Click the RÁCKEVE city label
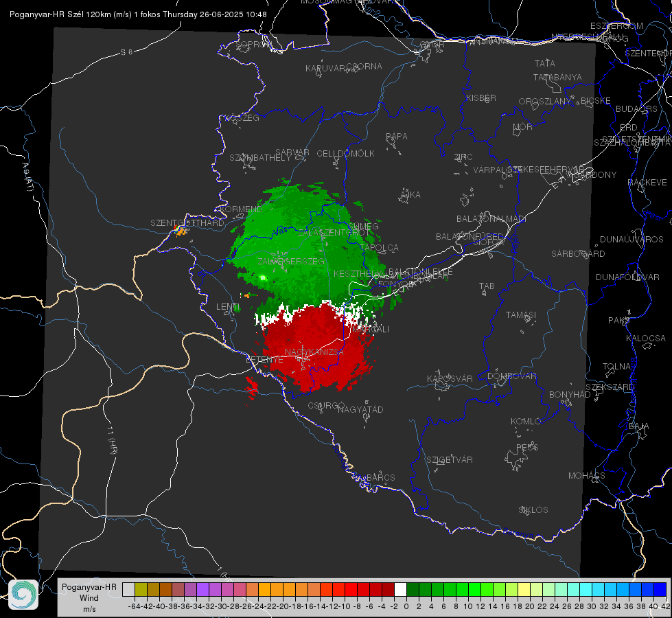672x618 pixels. click(647, 183)
